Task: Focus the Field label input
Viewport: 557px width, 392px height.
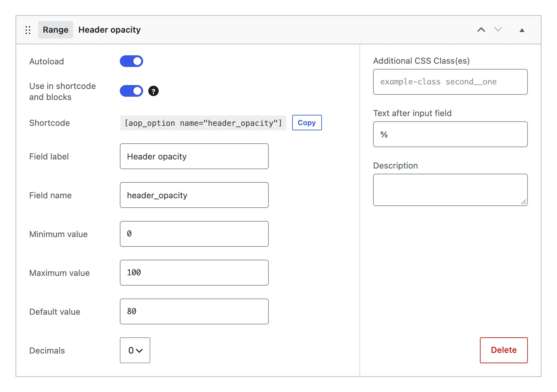Action: coord(194,156)
